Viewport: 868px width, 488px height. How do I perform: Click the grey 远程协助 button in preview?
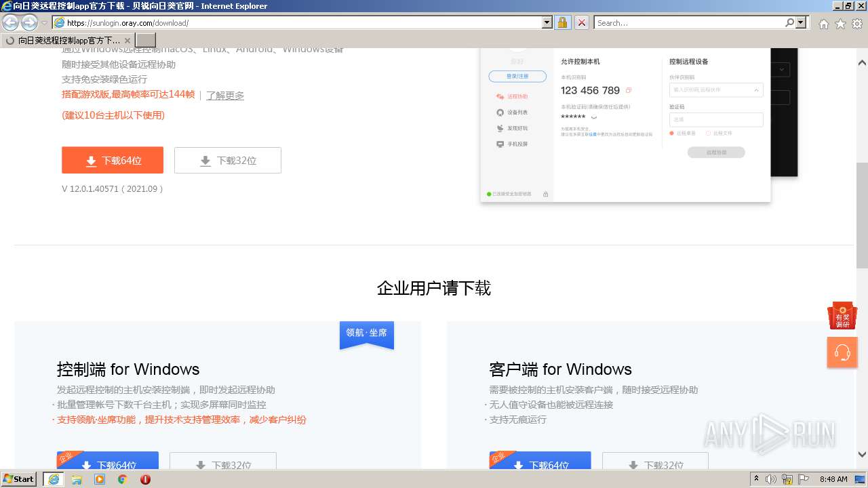tap(716, 152)
